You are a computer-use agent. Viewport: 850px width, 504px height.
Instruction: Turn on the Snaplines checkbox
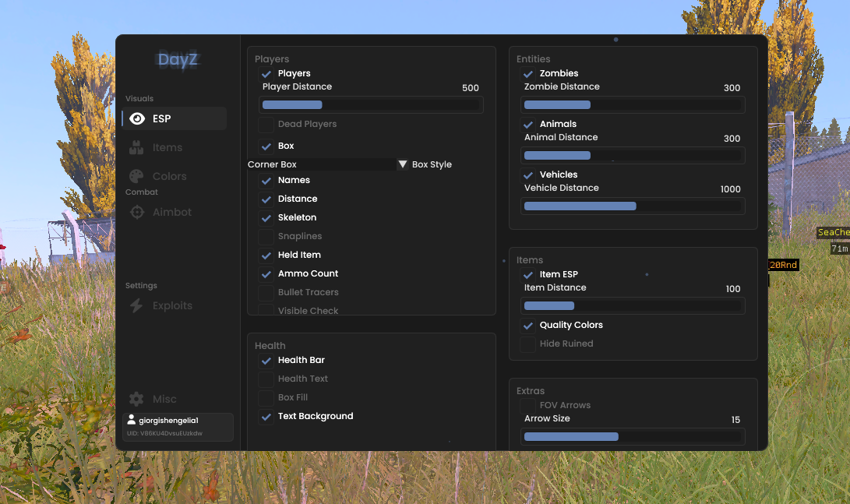click(x=266, y=236)
